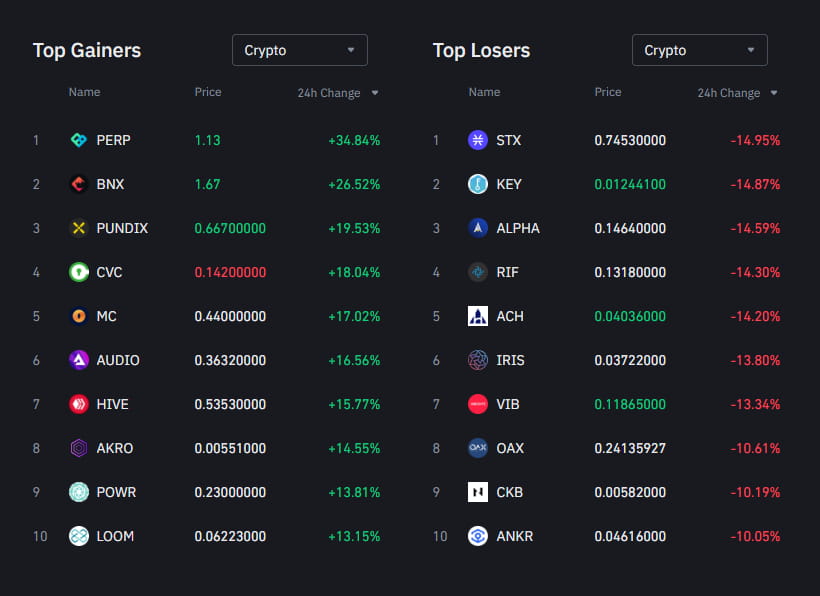Click the MC coin icon
Image resolution: width=820 pixels, height=596 pixels.
click(x=79, y=316)
